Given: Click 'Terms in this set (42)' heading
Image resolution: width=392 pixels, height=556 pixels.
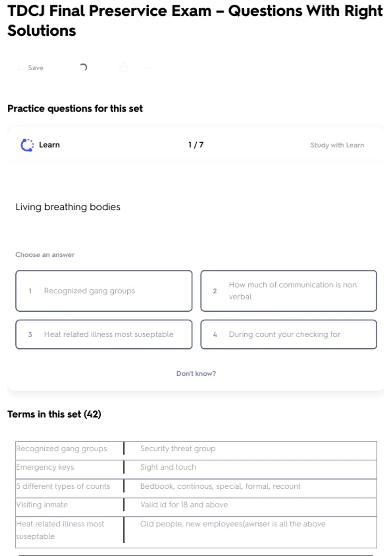Looking at the screenshot, I should [x=54, y=414].
